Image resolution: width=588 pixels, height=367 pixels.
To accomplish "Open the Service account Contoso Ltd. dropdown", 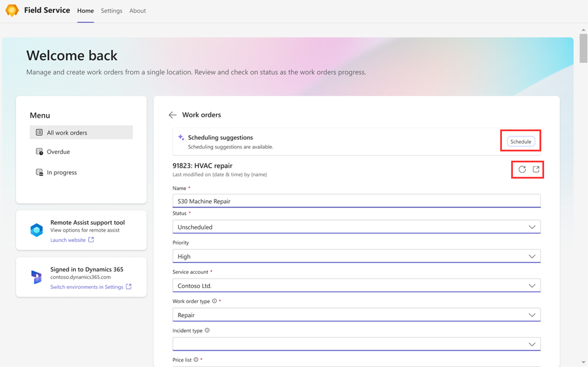I will (x=356, y=285).
